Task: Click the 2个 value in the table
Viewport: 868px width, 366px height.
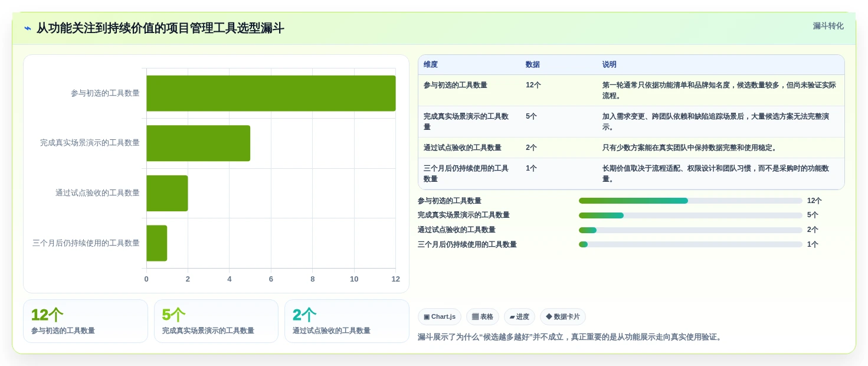Action: pos(532,148)
